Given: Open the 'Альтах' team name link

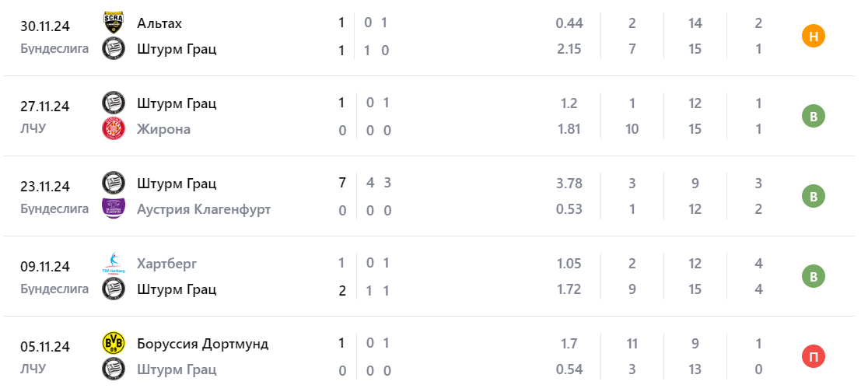Looking at the screenshot, I should pyautogui.click(x=159, y=23).
